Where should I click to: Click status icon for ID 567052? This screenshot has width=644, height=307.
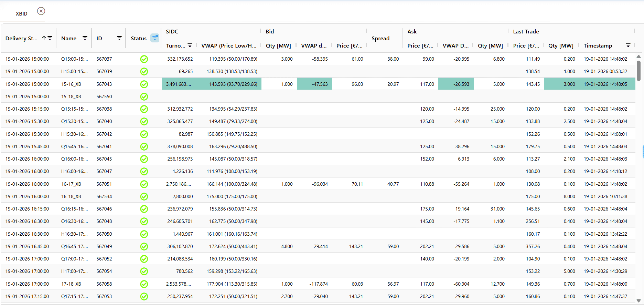click(144, 259)
